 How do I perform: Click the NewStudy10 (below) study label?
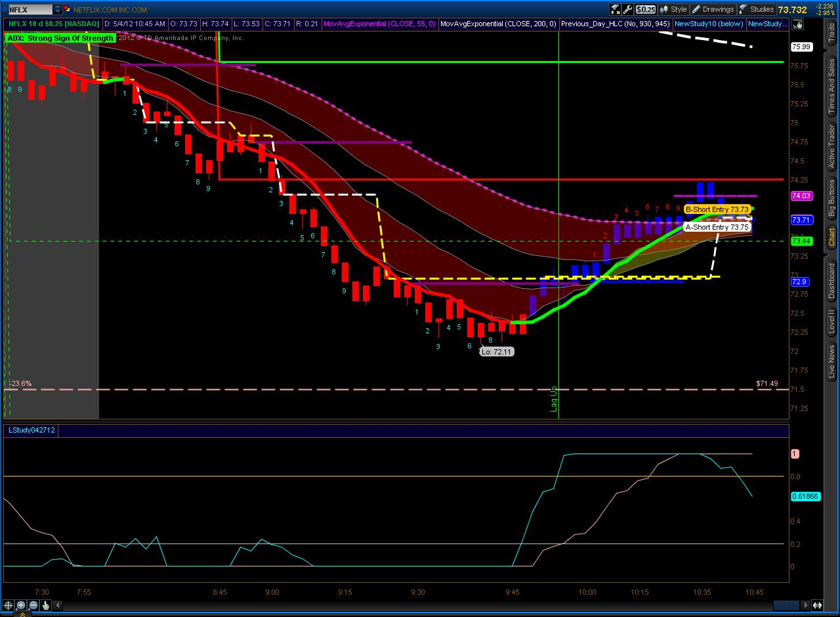pyautogui.click(x=709, y=24)
